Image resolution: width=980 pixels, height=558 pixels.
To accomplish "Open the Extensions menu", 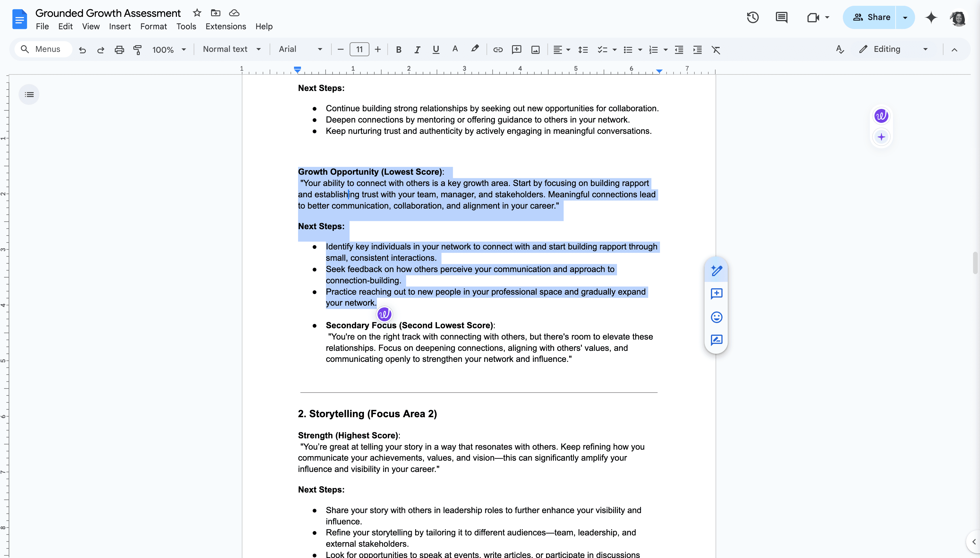I will click(x=226, y=26).
